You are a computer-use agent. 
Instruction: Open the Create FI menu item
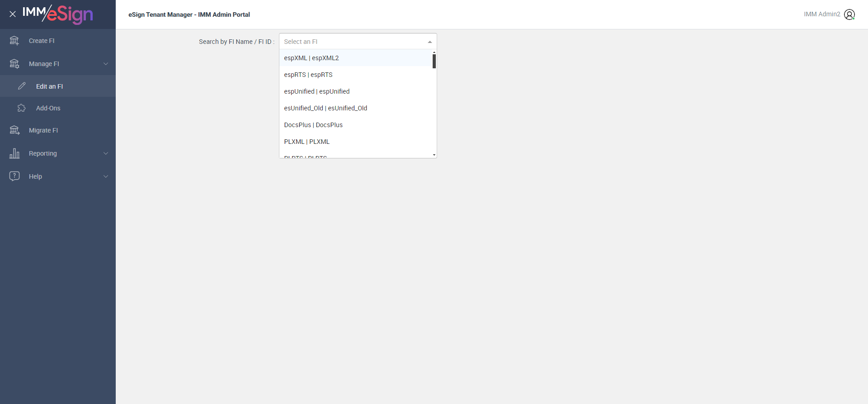(x=58, y=41)
